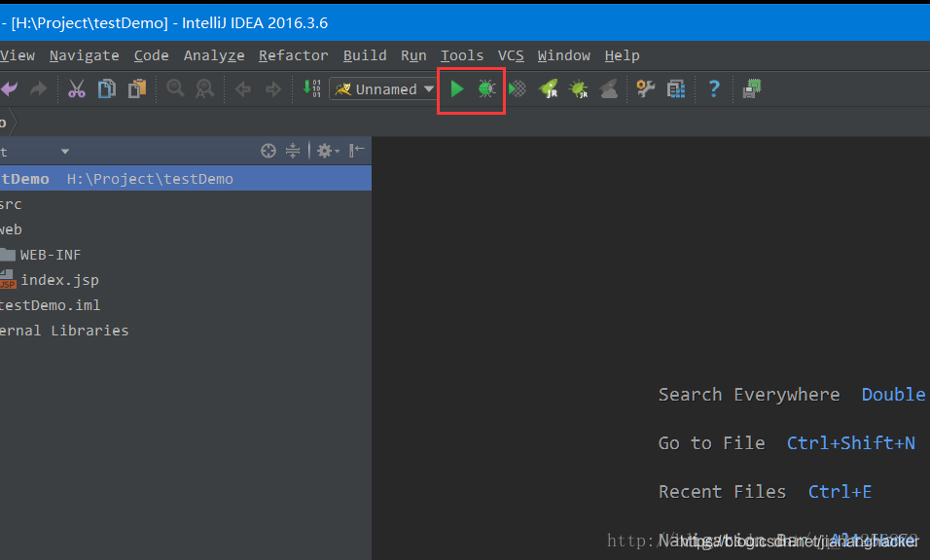Open the Run menu

click(413, 55)
